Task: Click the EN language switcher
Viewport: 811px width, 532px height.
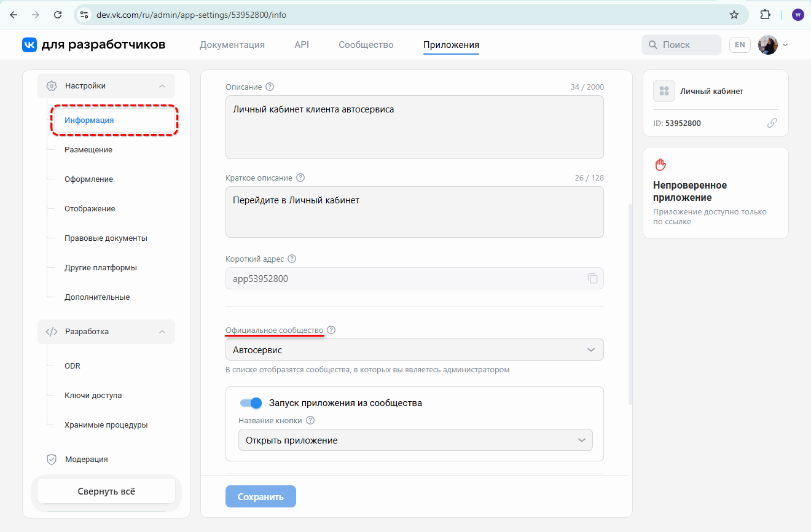Action: pyautogui.click(x=740, y=44)
